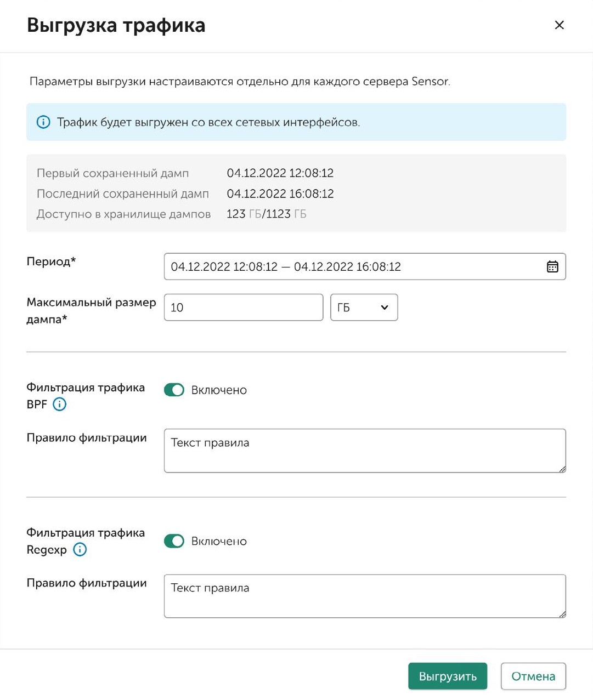593x700 pixels.
Task: Click the info icon in the blue banner
Action: (x=43, y=122)
